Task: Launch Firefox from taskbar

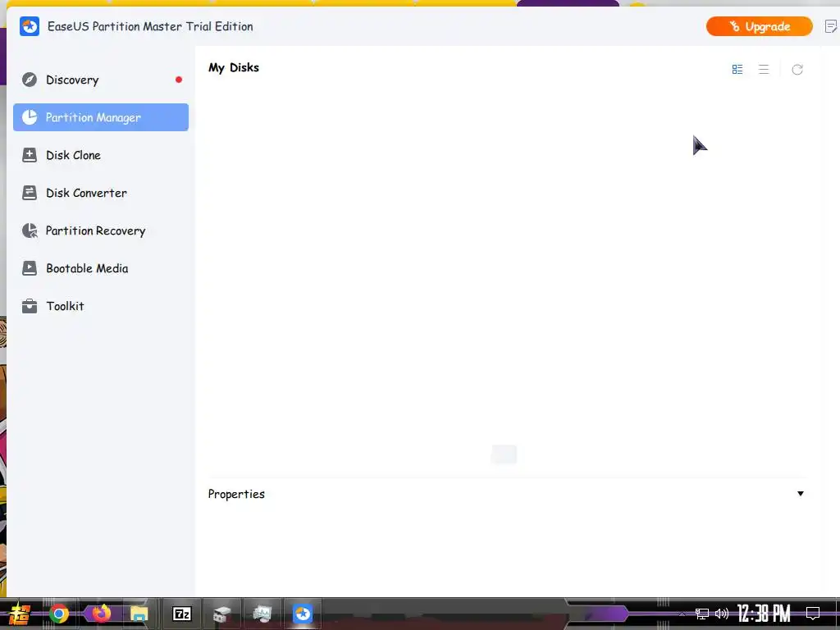Action: tap(101, 613)
